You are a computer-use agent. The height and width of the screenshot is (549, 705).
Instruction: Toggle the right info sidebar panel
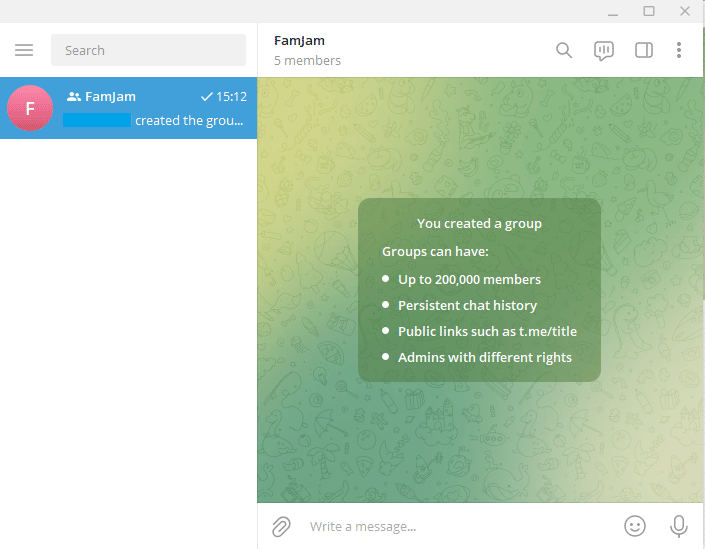[643, 50]
